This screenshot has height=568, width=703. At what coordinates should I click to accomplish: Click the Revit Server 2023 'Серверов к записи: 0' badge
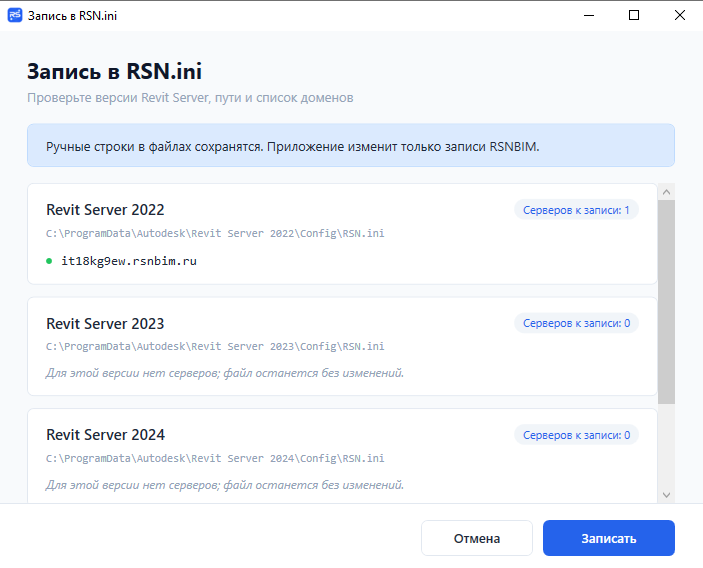[x=576, y=323]
